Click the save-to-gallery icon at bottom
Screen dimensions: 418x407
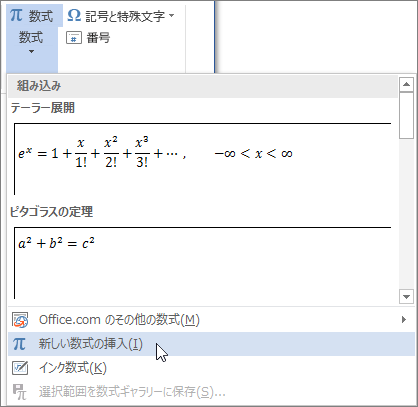pyautogui.click(x=19, y=392)
